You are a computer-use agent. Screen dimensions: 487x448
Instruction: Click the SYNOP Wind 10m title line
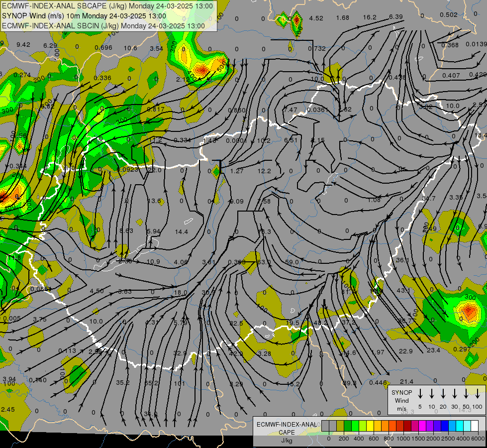[x=84, y=16]
